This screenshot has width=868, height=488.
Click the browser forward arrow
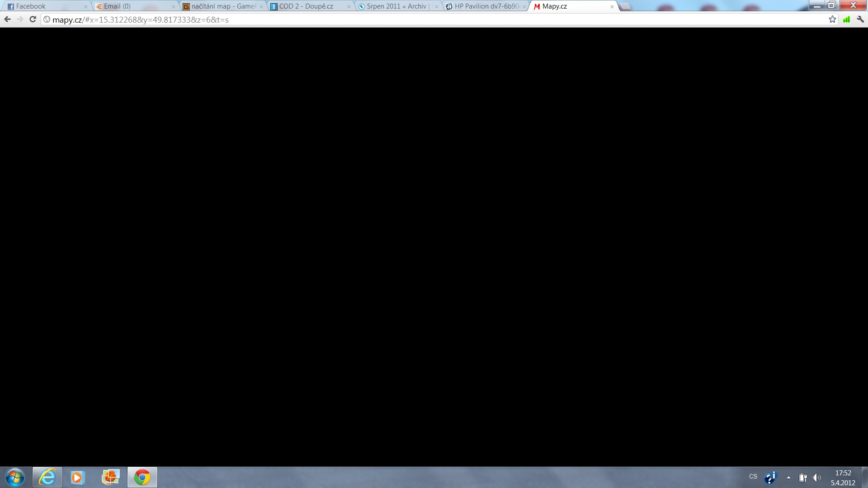point(20,19)
